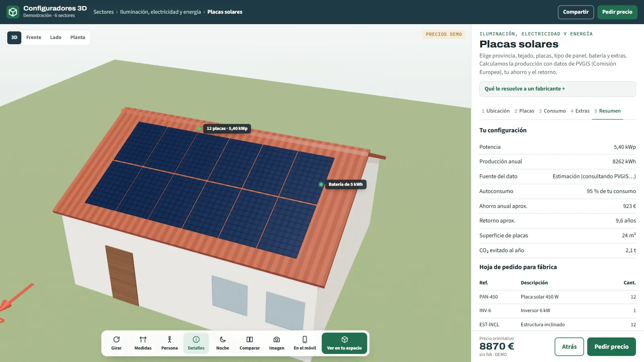Screen dimensions: 644x362
Task: Select the 3D view mode
Action: coord(14,37)
